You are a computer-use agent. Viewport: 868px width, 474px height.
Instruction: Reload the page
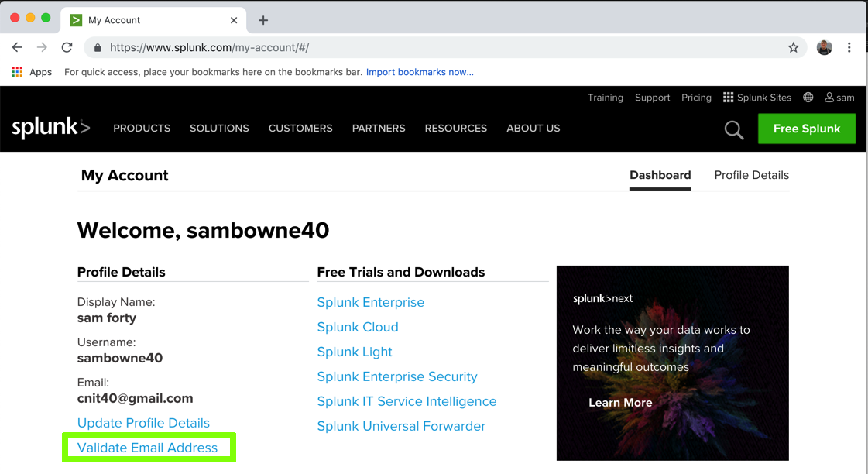click(67, 48)
